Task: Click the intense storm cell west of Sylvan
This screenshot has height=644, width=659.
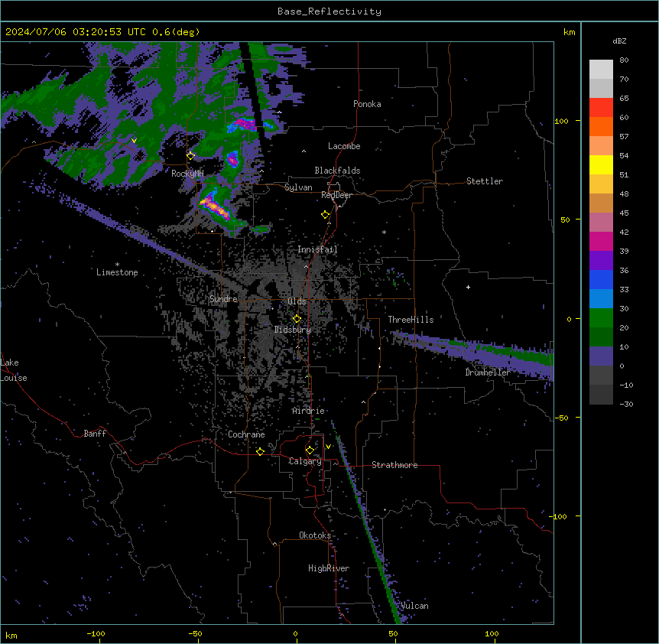Action: [x=216, y=207]
